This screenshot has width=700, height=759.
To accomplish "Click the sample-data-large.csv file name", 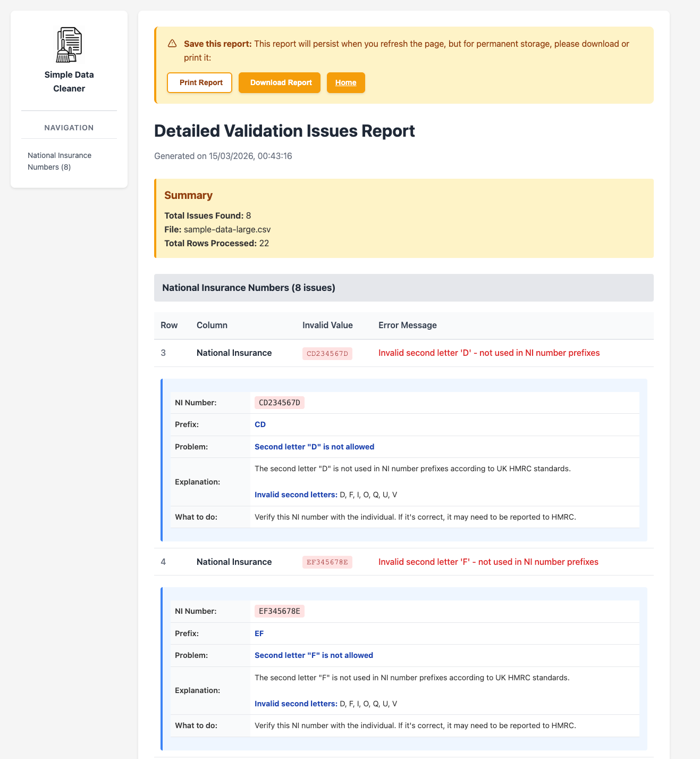I will tap(226, 229).
